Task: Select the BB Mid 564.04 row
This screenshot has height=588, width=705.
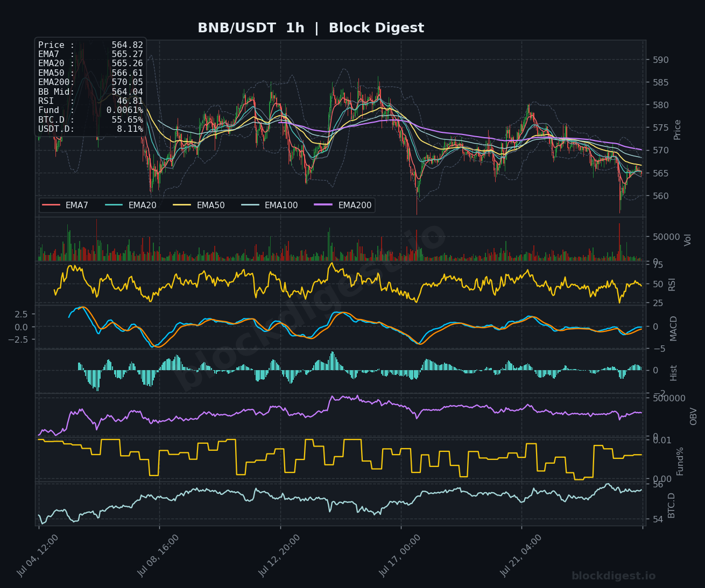Action: click(x=90, y=92)
